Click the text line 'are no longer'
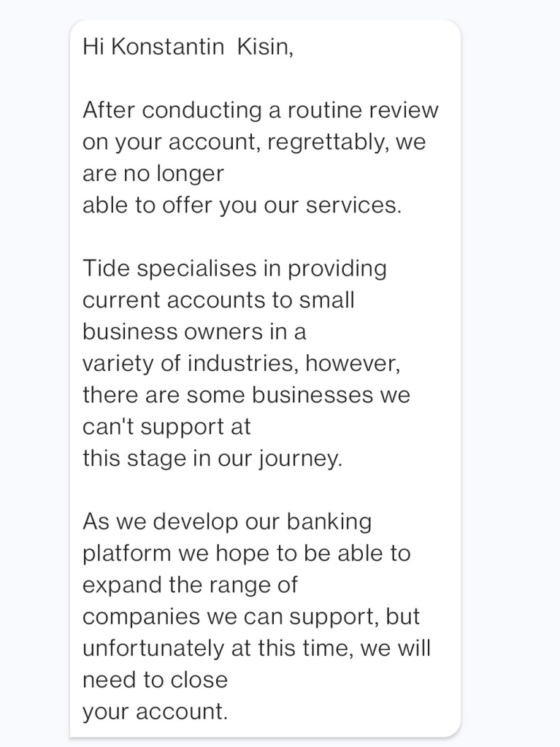The width and height of the screenshot is (560, 747). click(153, 174)
